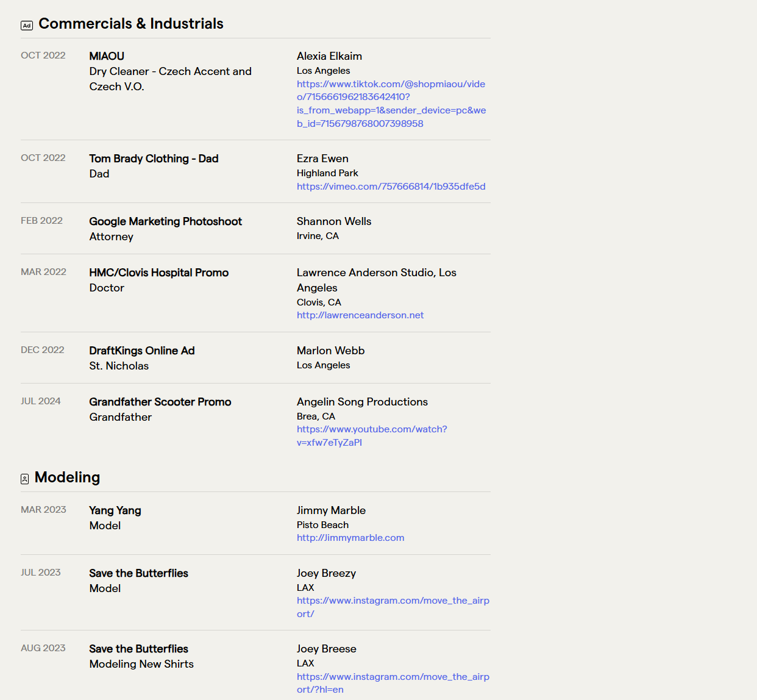757x700 pixels.
Task: Click the name Joey Breese
Action: [327, 649]
